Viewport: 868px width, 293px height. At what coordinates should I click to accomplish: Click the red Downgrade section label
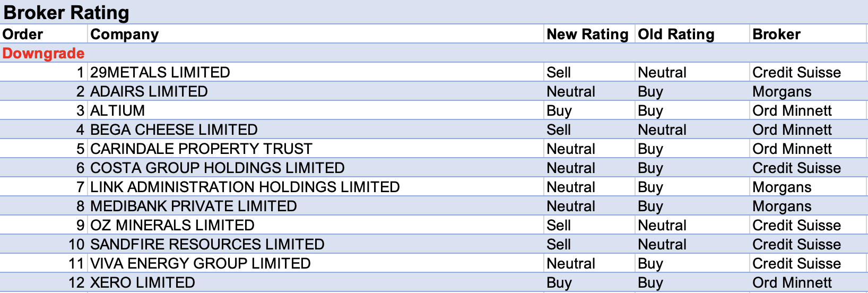(x=44, y=54)
